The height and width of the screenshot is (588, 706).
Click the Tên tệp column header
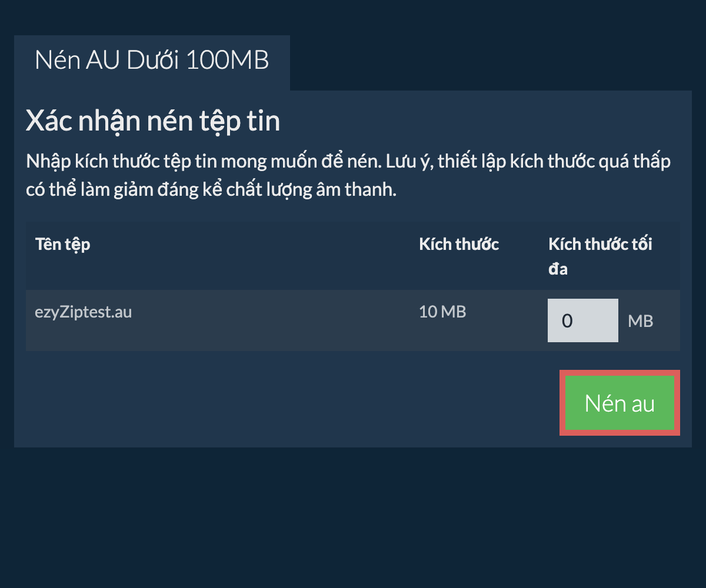point(63,244)
